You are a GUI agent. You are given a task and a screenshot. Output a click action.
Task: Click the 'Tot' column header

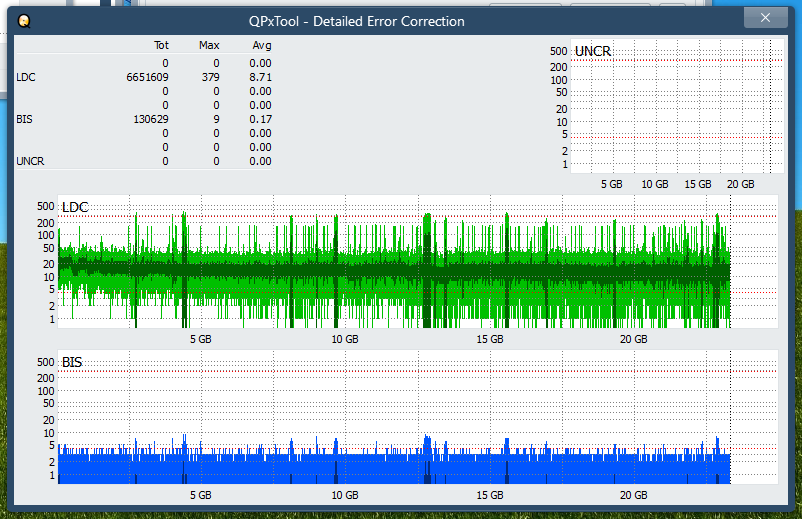click(x=161, y=45)
